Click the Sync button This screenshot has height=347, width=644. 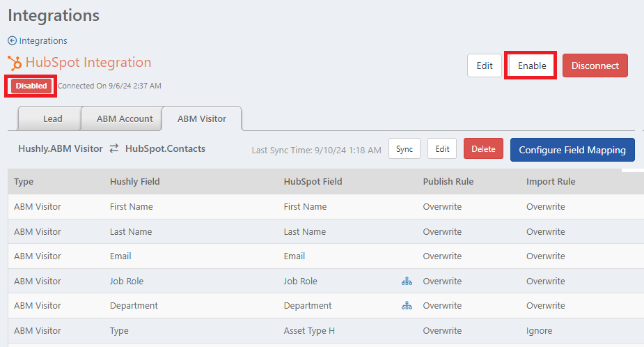404,149
